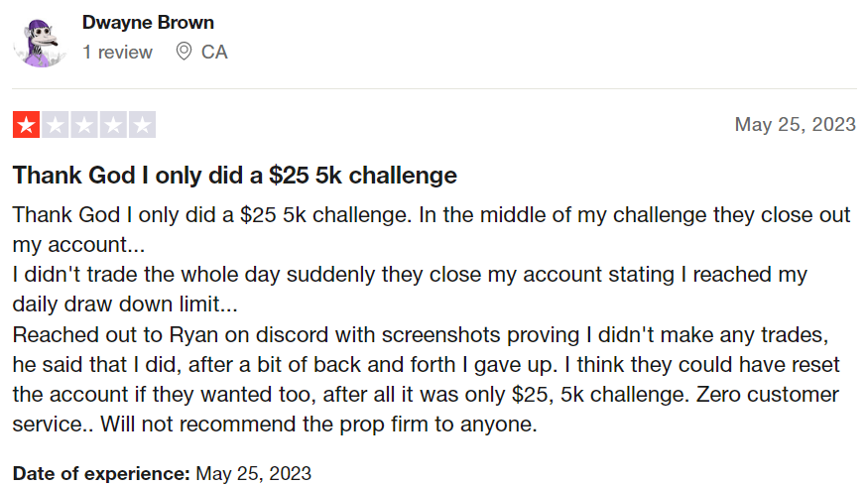
Task: Click the location pin icon
Action: pyautogui.click(x=184, y=52)
